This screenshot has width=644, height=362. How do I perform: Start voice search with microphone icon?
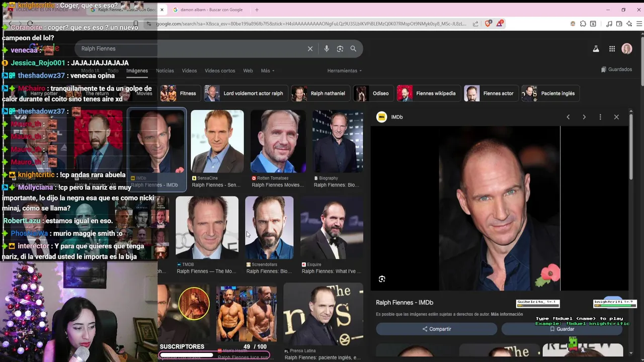(x=327, y=49)
